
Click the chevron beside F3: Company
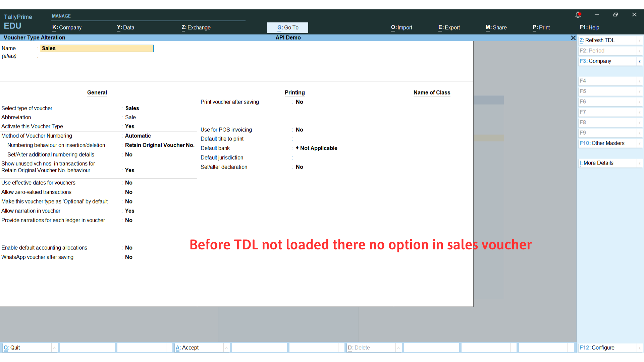click(640, 61)
